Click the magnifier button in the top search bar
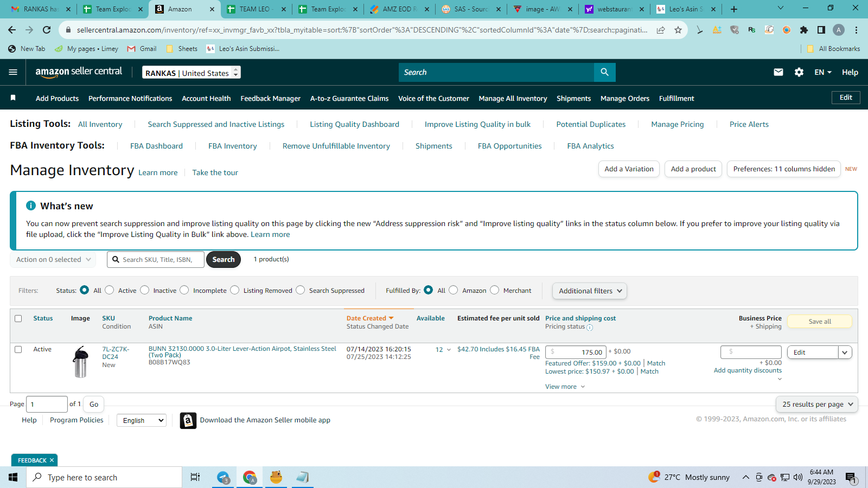Screen dimensions: 868x488 [604, 72]
